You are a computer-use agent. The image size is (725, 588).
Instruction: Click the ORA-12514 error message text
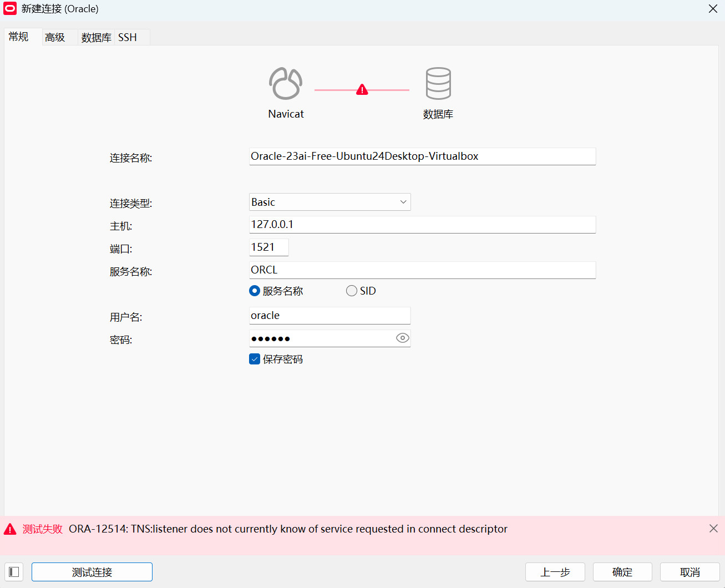[288, 529]
